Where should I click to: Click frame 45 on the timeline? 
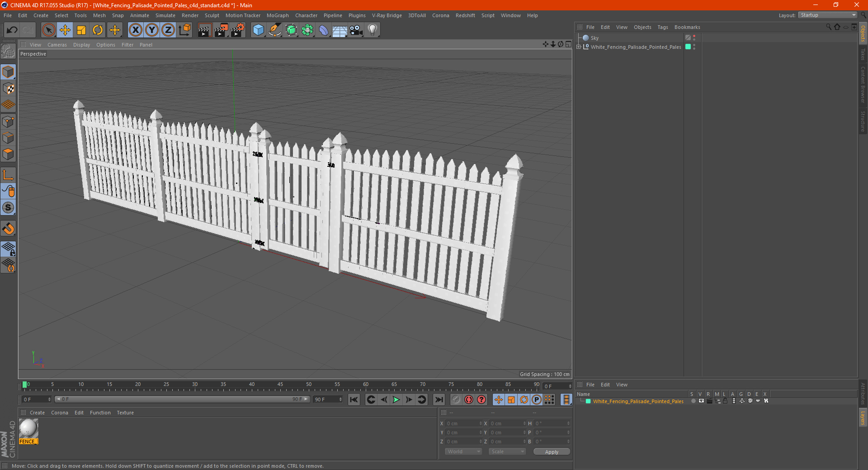pos(280,385)
